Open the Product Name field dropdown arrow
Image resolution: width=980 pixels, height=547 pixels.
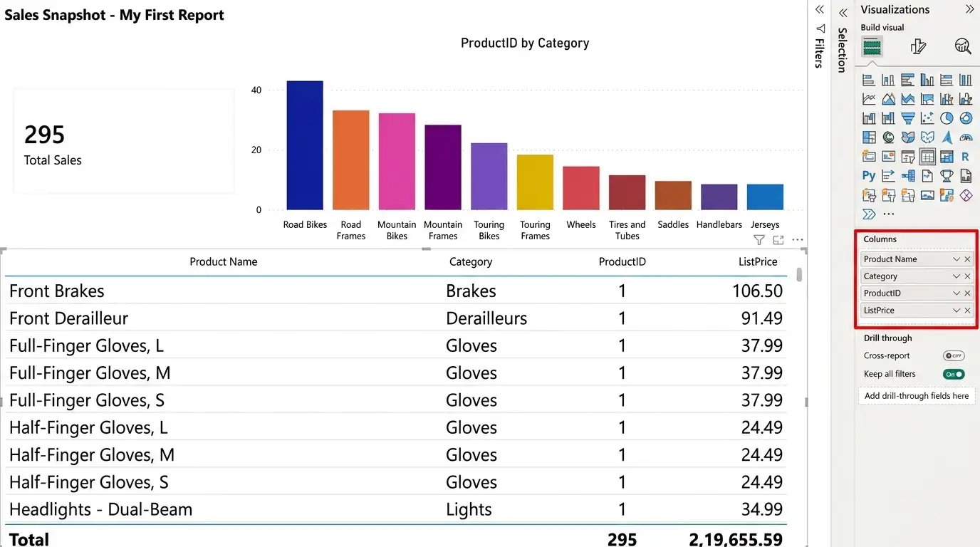coord(956,259)
